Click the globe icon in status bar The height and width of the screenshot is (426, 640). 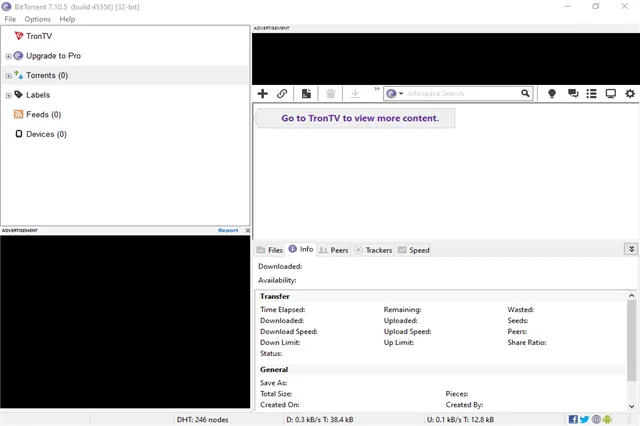click(596, 419)
